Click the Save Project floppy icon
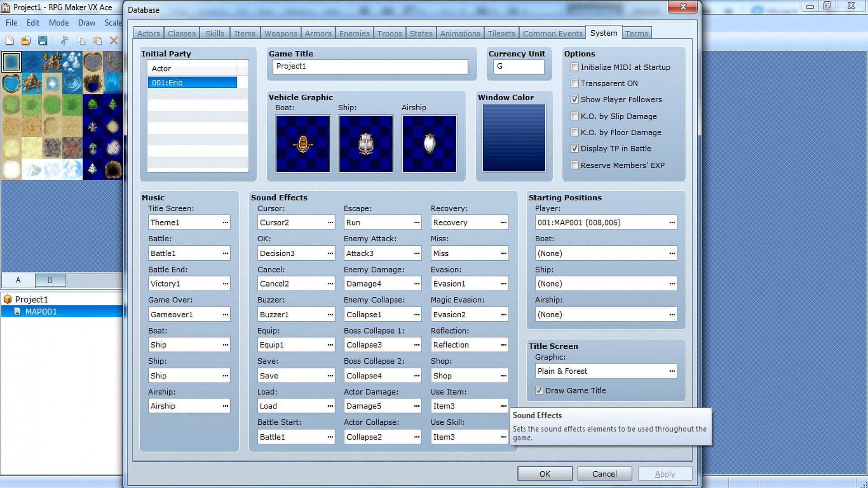 (x=42, y=41)
